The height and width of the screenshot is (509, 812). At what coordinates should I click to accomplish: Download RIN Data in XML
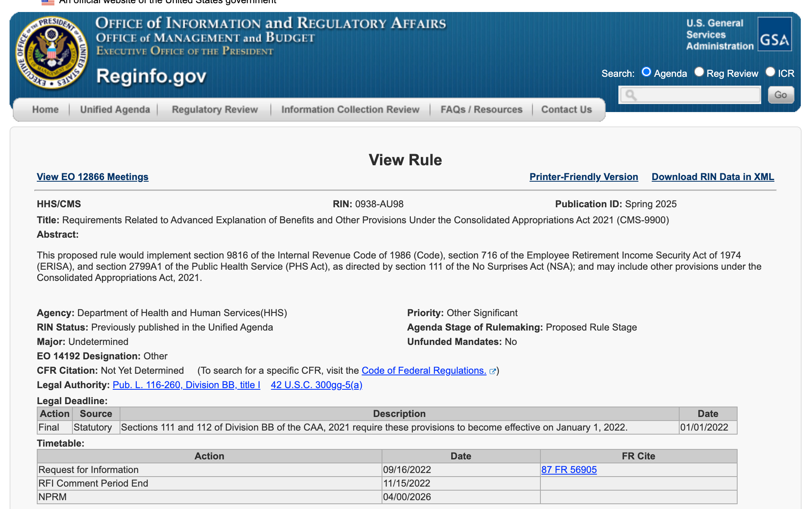pos(712,177)
